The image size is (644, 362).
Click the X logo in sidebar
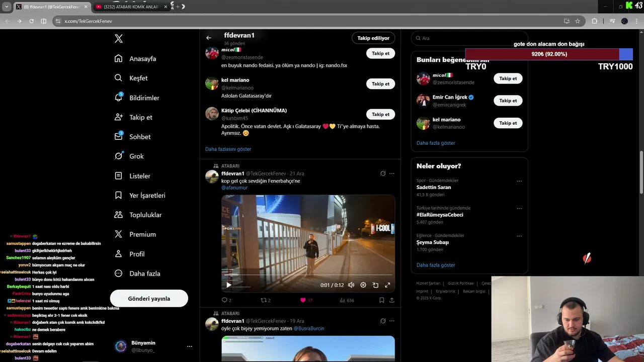(x=118, y=39)
